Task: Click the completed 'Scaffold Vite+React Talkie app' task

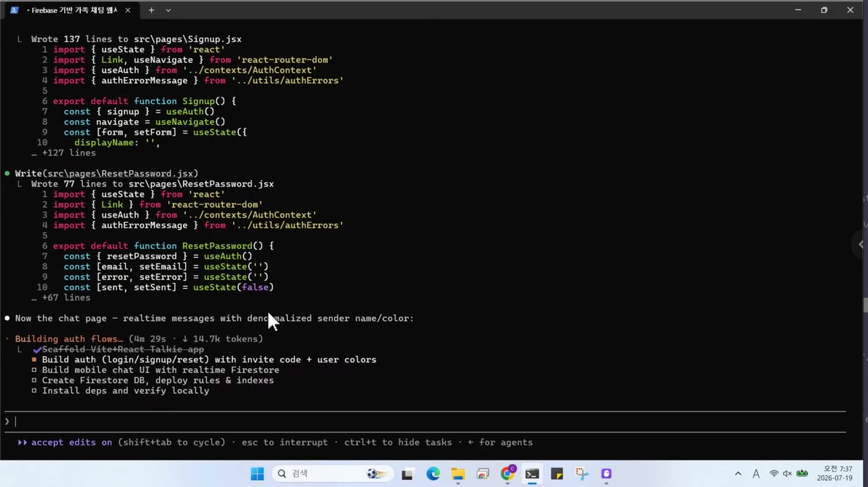Action: pyautogui.click(x=123, y=349)
